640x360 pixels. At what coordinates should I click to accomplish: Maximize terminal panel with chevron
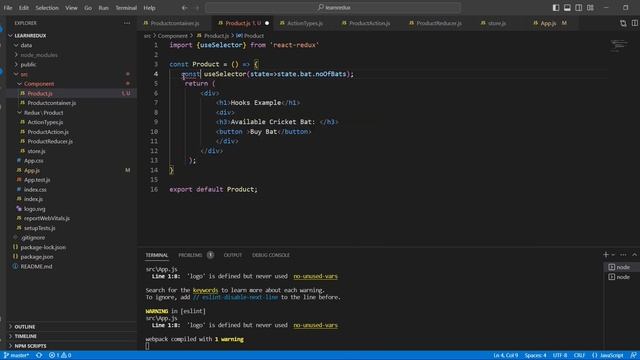(x=634, y=255)
